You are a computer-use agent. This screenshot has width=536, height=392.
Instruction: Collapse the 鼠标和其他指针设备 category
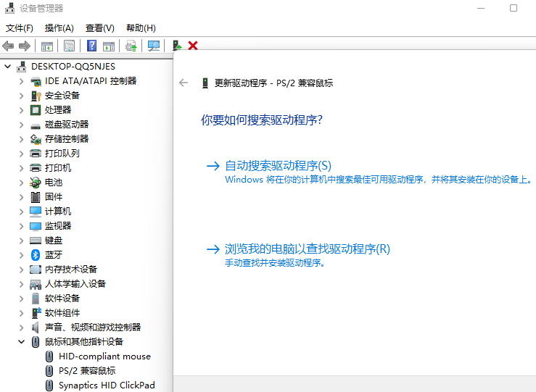21,341
